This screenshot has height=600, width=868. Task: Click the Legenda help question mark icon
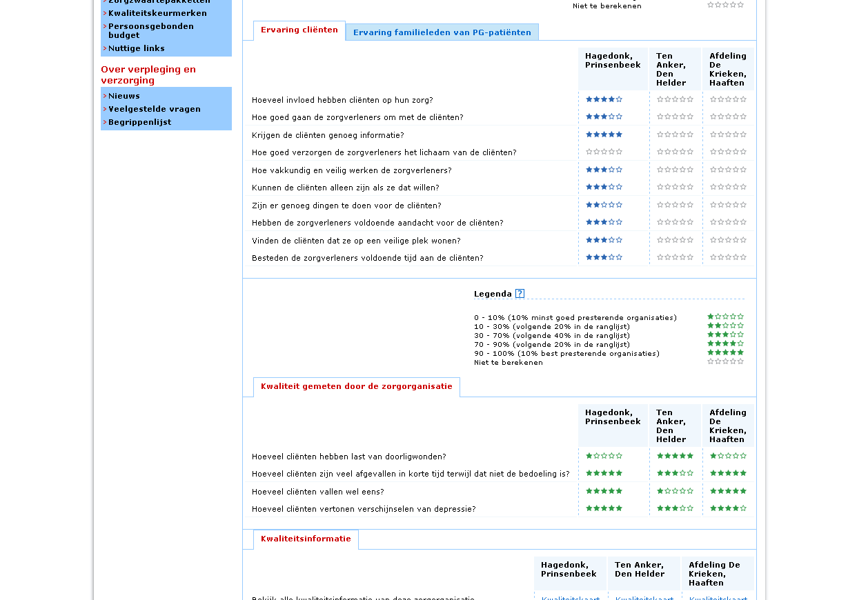(x=520, y=294)
